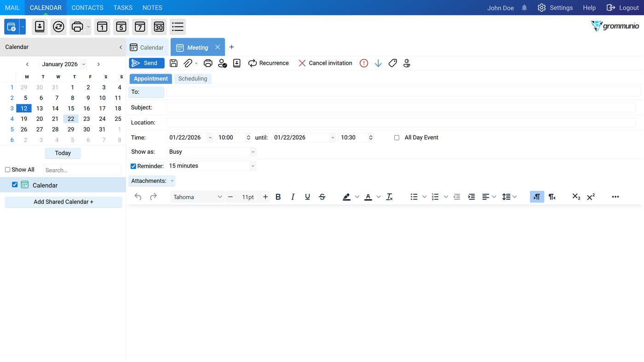Screen dimensions: 644x362
Task: Click Cancel invitation button
Action: pyautogui.click(x=325, y=63)
